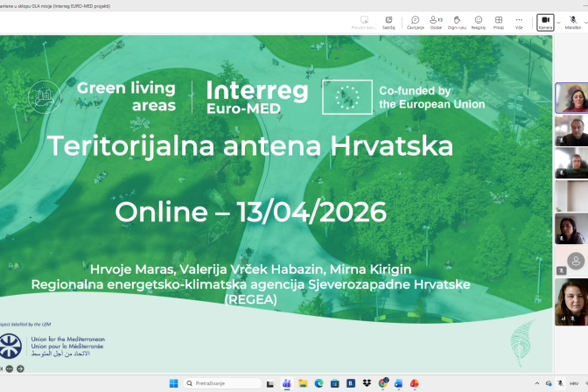Open Dropbox from taskbar
Image resolution: width=588 pixels, height=392 pixels.
click(367, 383)
